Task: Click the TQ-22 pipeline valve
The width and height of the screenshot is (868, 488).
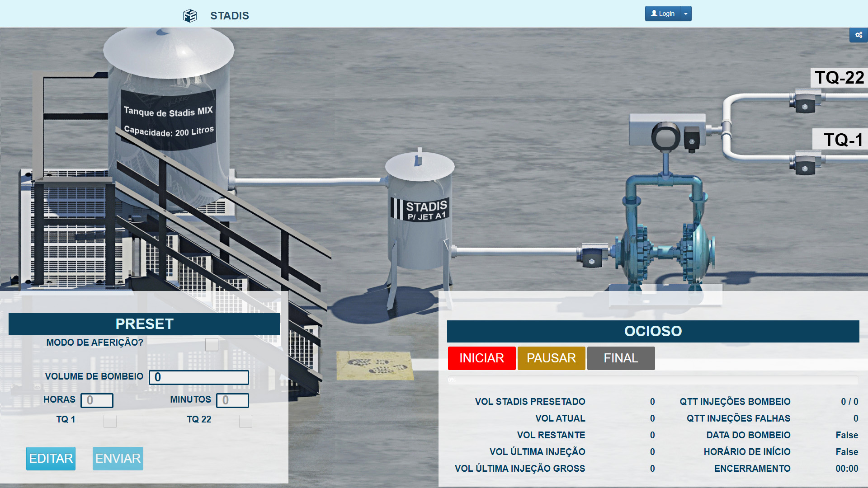Action: [x=805, y=102]
